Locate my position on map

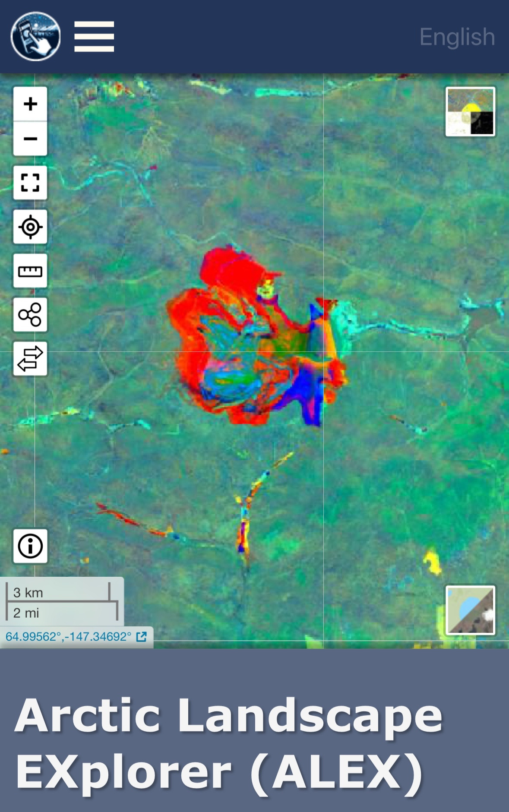click(30, 227)
